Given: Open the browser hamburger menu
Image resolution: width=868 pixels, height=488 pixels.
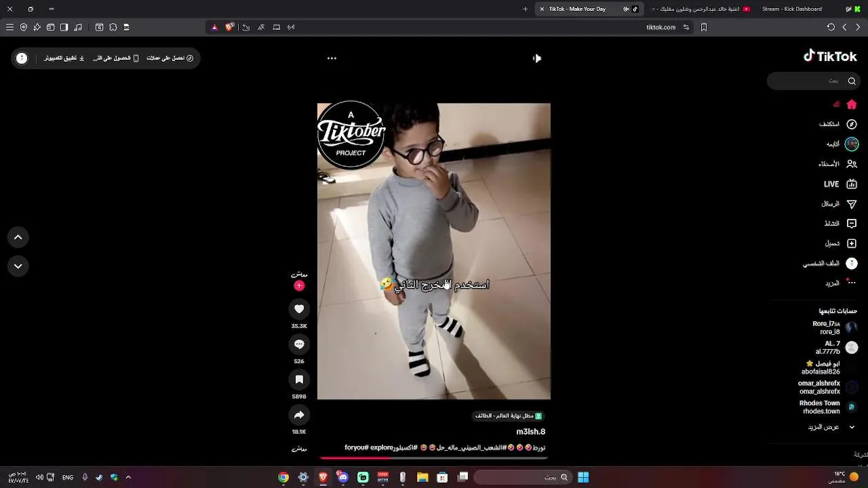Looking at the screenshot, I should coord(9,27).
